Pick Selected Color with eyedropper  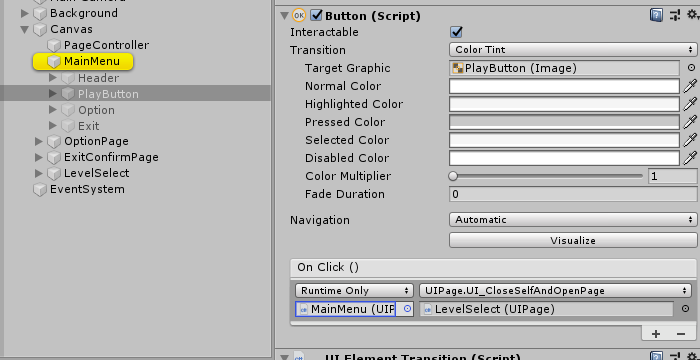pyautogui.click(x=690, y=140)
